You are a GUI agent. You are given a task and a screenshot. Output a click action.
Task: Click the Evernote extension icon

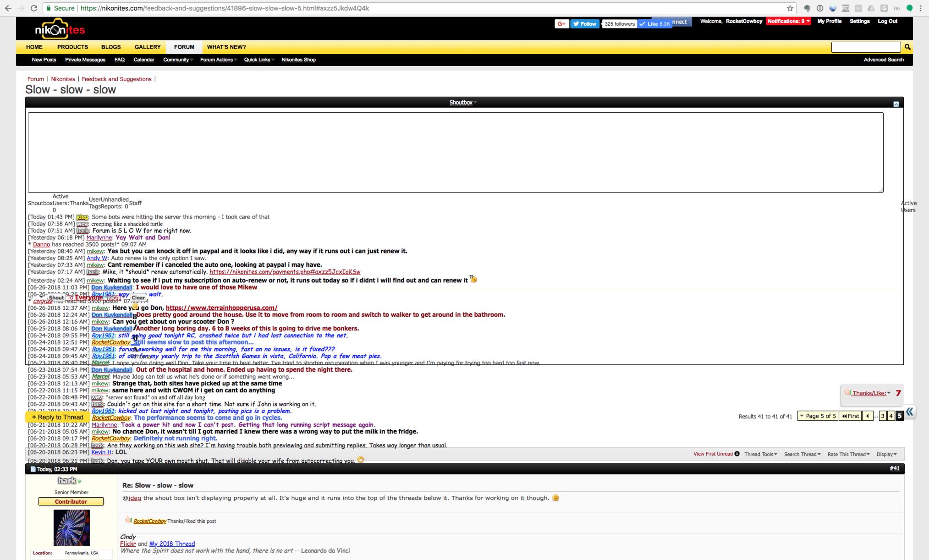click(807, 8)
